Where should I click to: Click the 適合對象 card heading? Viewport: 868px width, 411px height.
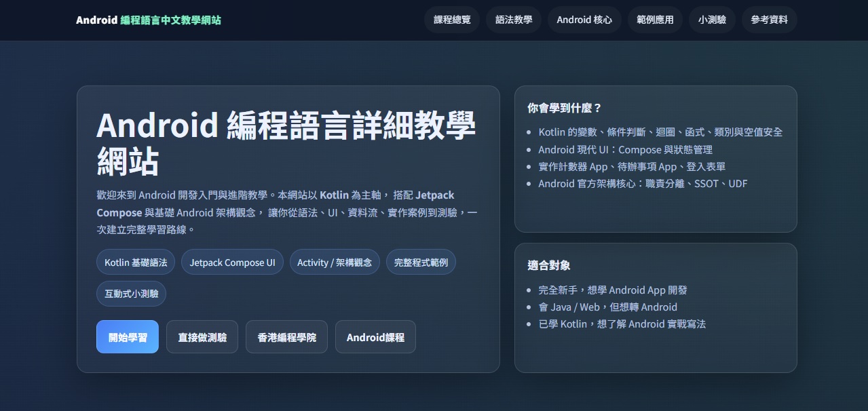coord(549,265)
